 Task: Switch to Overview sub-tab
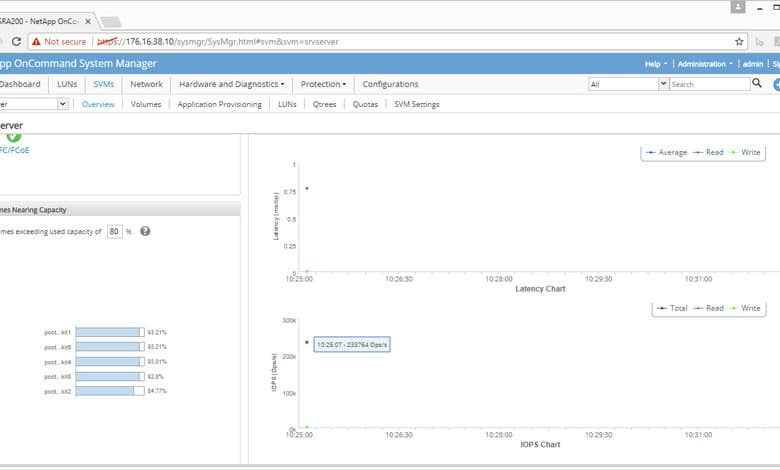(98, 104)
